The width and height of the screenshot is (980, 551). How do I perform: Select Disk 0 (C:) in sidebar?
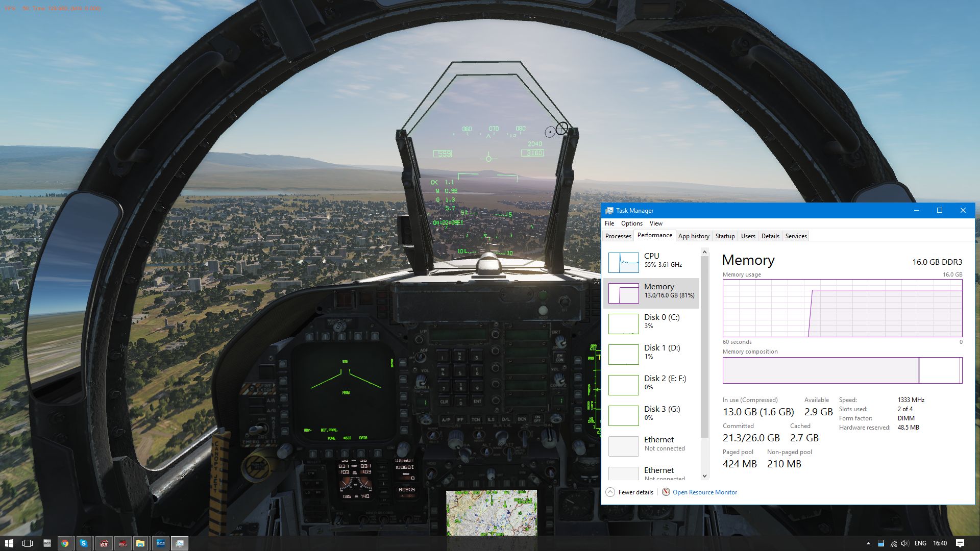(x=651, y=323)
